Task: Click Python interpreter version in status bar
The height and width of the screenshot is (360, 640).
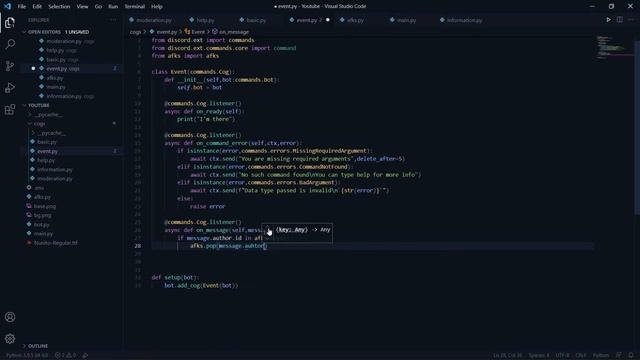Action: click(x=27, y=356)
